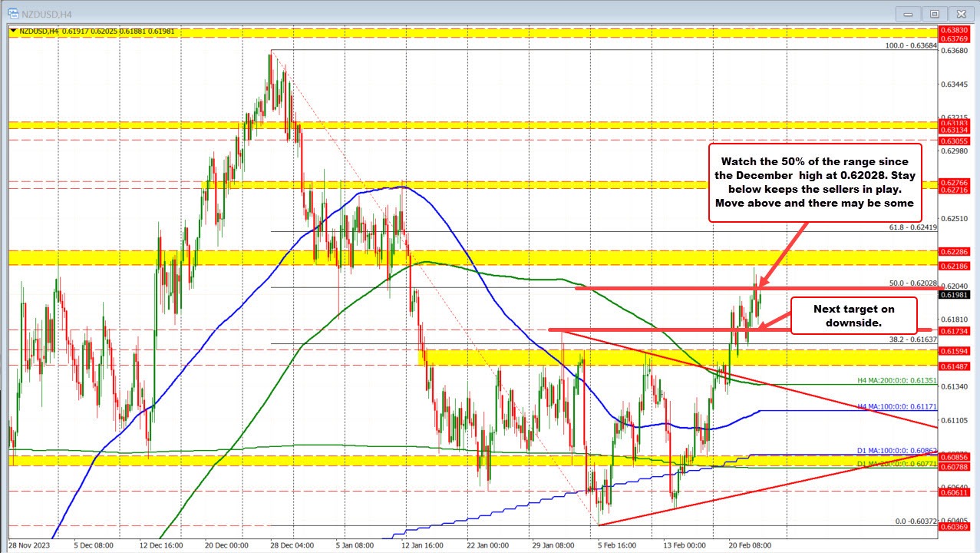Click the red 0.60856 price level tag
Viewport: 980px width, 553px height.
(x=953, y=456)
